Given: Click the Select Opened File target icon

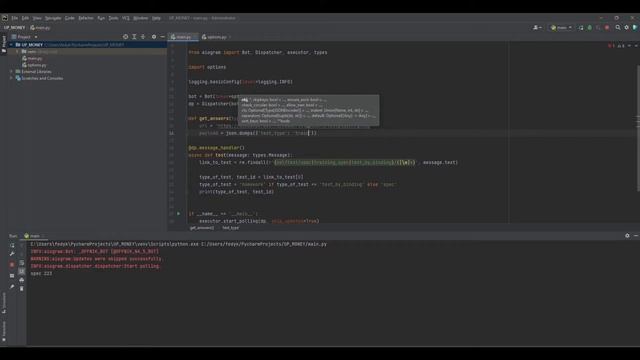Looking at the screenshot, I should [125, 37].
